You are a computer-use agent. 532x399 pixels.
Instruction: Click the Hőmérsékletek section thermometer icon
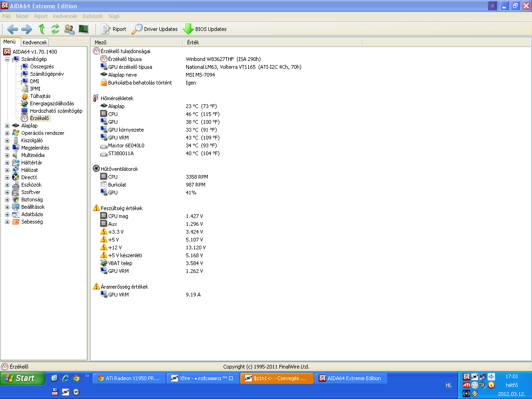(x=96, y=98)
